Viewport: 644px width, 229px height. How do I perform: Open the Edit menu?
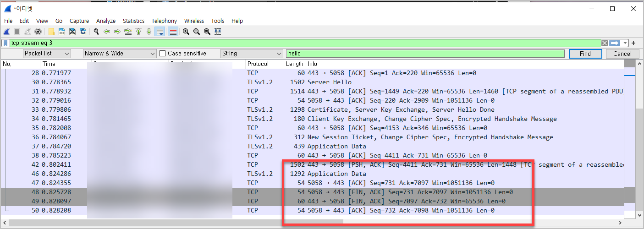click(24, 21)
